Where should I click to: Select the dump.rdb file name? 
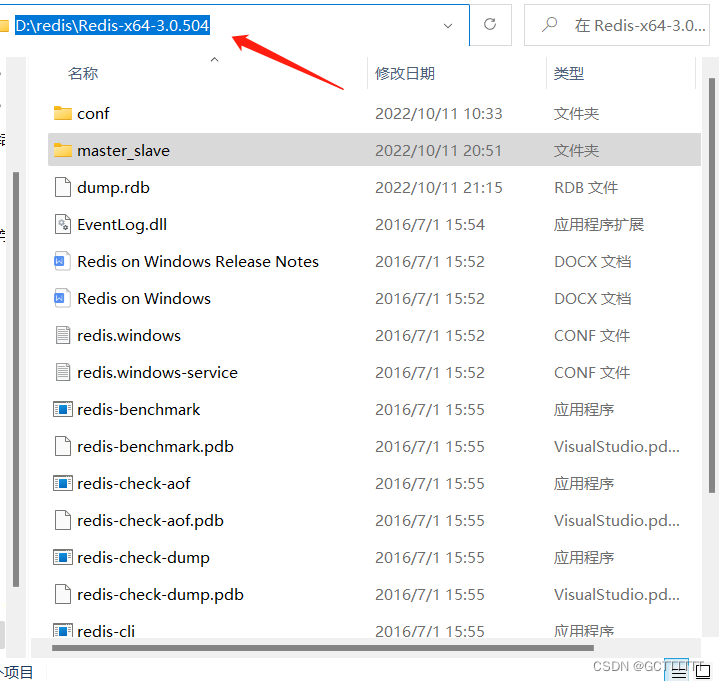coord(113,188)
